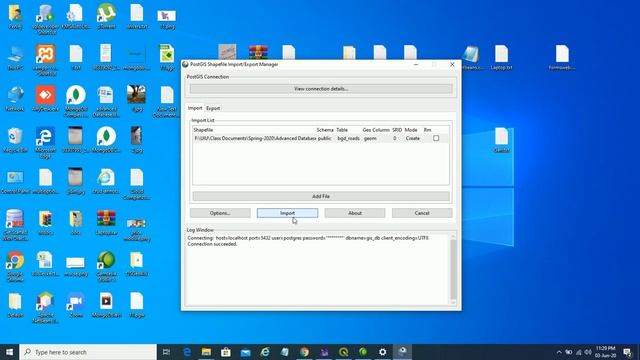Click the PostGIS elephant taskbar icon
This screenshot has width=640, height=360.
click(402, 352)
